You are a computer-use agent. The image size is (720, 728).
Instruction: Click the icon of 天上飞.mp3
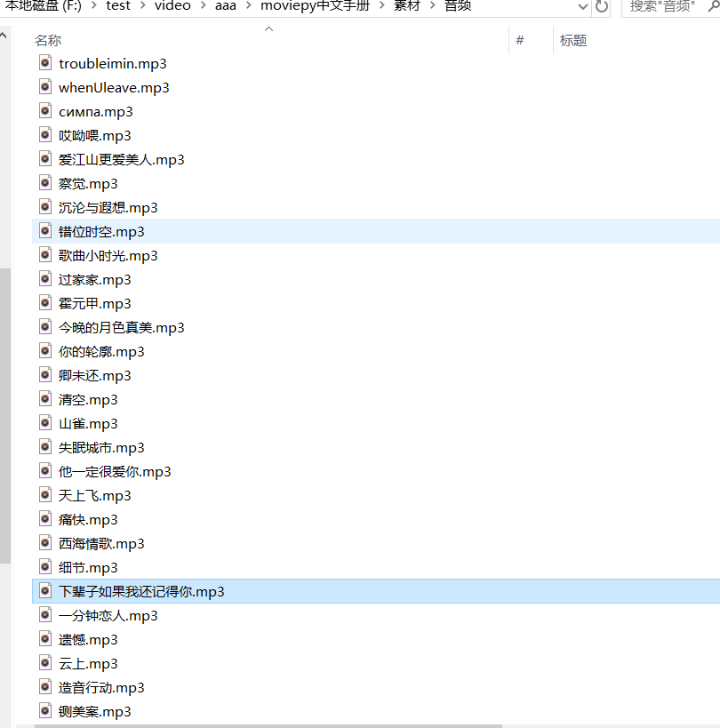pyautogui.click(x=45, y=495)
